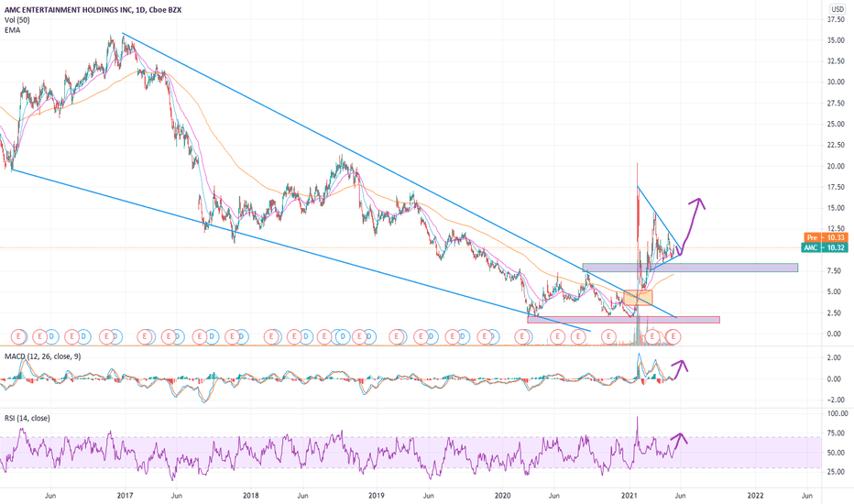The height and width of the screenshot is (504, 854).
Task: Click the 22.50 price axis label
Action: point(836,145)
